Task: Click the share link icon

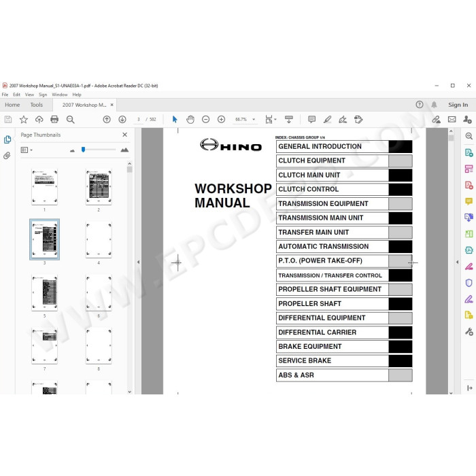Action: click(x=437, y=120)
